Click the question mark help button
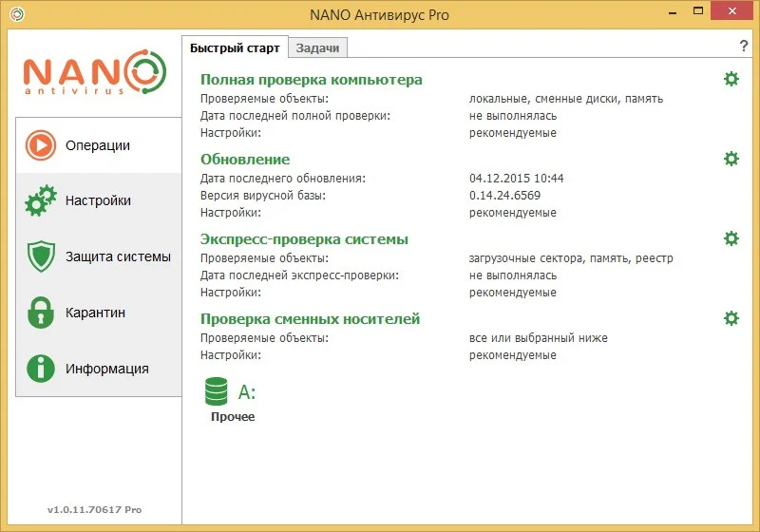 [744, 46]
